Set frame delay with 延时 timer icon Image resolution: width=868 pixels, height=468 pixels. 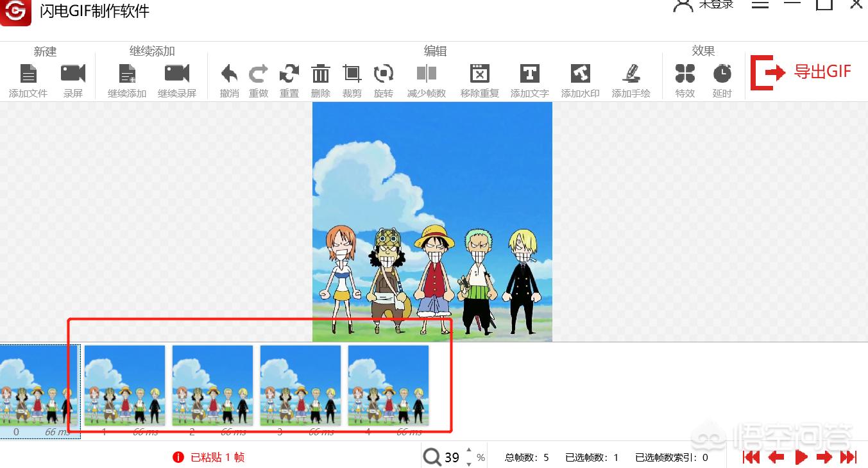[x=722, y=74]
